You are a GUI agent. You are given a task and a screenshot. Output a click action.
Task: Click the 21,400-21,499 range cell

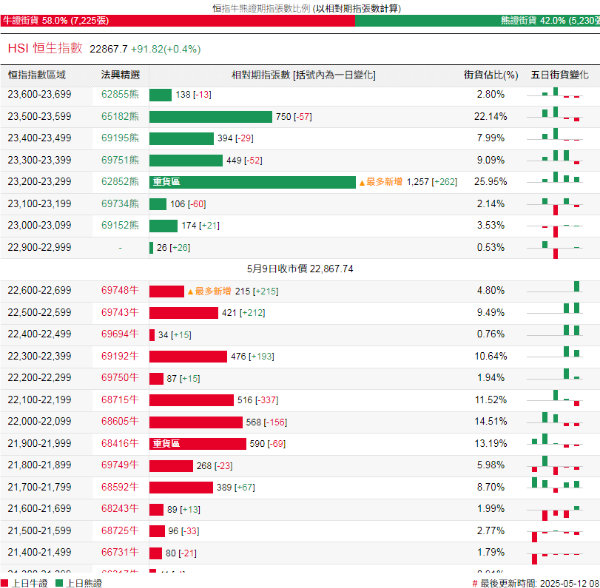tap(39, 552)
